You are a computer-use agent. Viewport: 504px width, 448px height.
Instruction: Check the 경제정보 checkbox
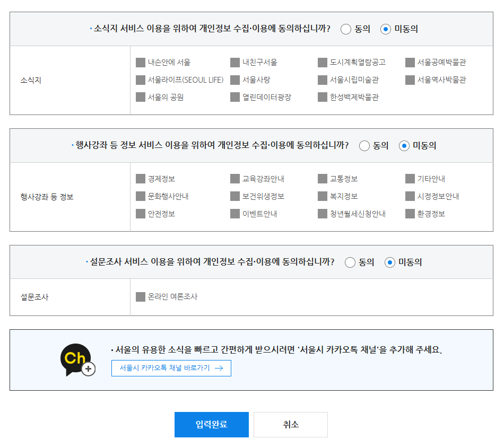click(141, 179)
